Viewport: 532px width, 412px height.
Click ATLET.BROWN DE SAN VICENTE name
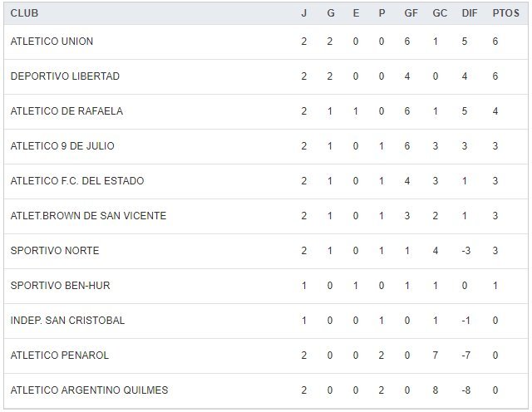pos(88,216)
